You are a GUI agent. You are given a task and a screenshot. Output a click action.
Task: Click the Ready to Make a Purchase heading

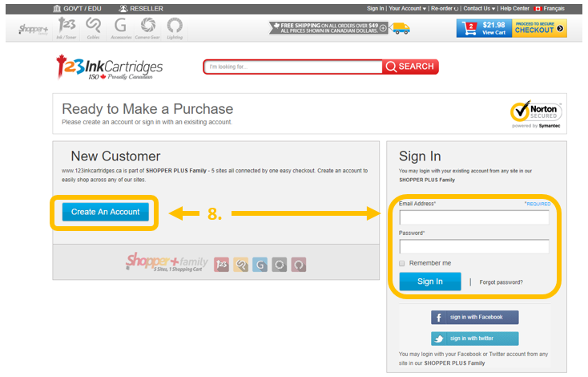(x=147, y=109)
